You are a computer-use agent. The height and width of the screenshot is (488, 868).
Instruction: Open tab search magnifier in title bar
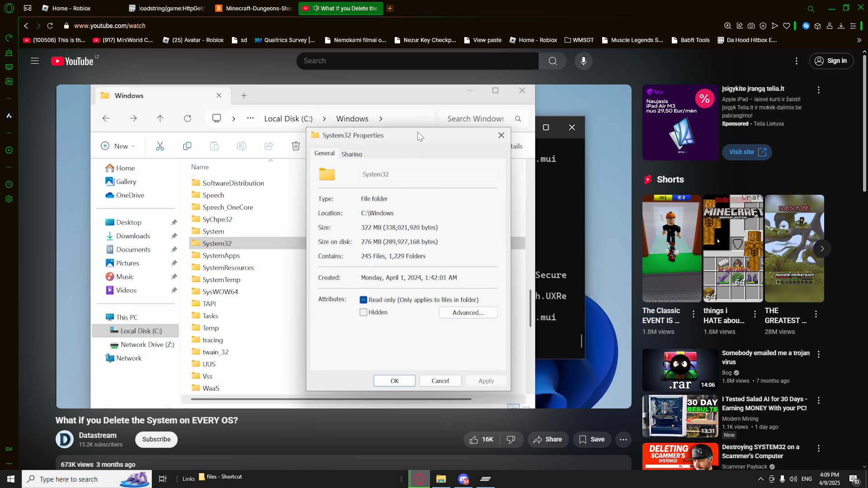pos(811,9)
